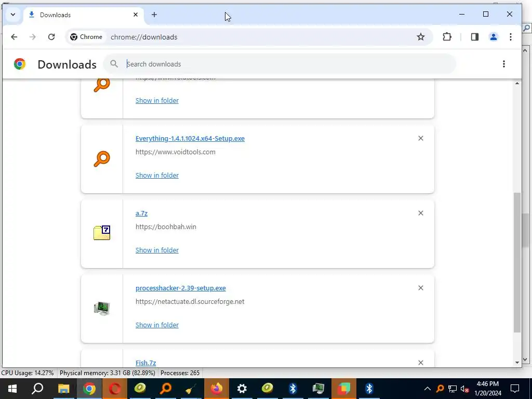Click the https://boohbah.win source text
The width and height of the screenshot is (532, 399).
[166, 227]
